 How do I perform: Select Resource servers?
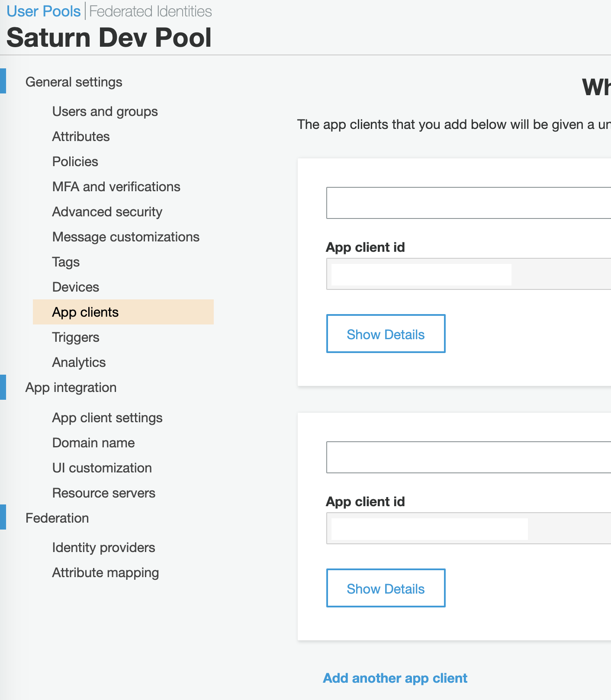tap(104, 493)
